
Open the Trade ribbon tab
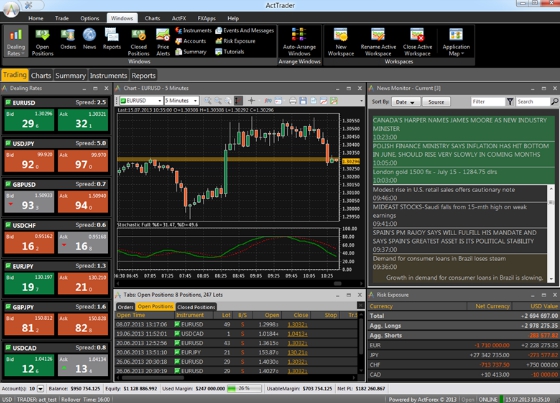click(x=61, y=18)
